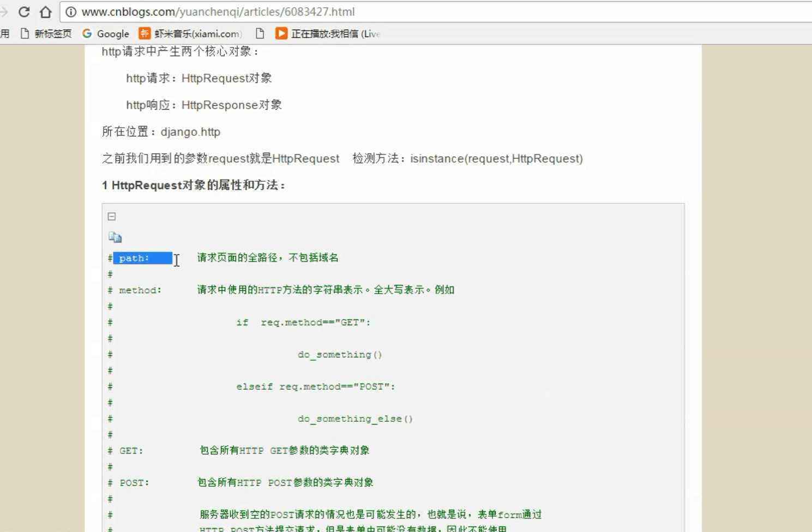The height and width of the screenshot is (532, 812).
Task: Click the elseif req.method=="POST": line
Action: coord(315,387)
